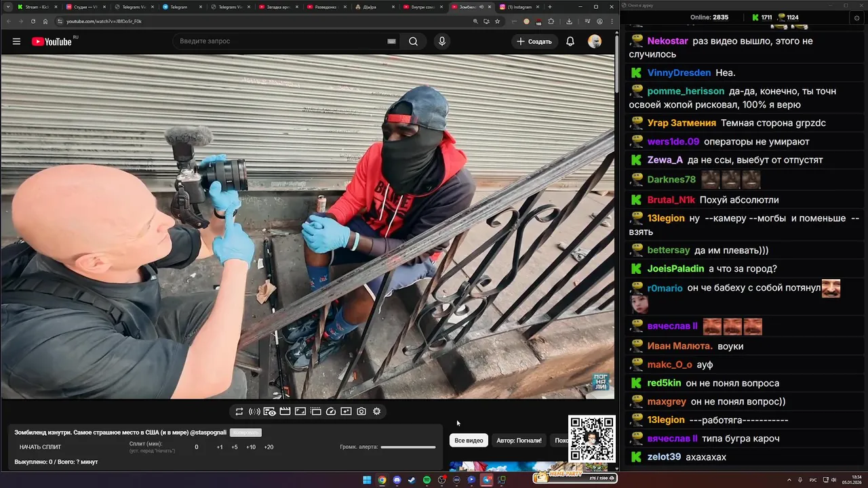Open the on-screen keyboard icon in search
This screenshot has height=488, width=868.
pyautogui.click(x=391, y=41)
